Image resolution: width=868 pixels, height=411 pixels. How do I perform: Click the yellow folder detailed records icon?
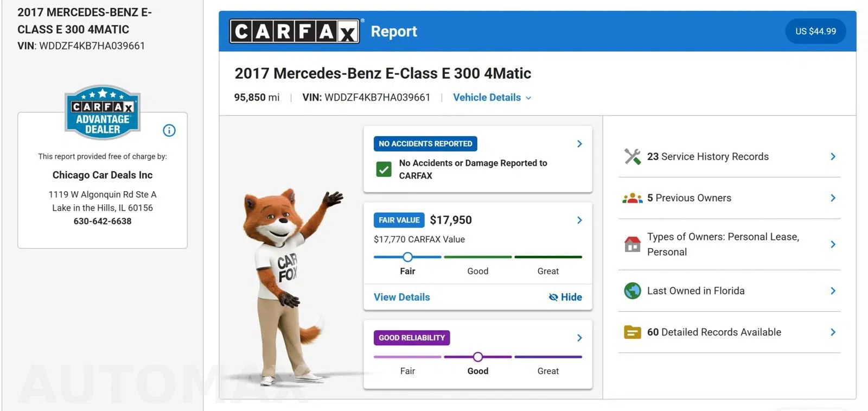tap(633, 332)
